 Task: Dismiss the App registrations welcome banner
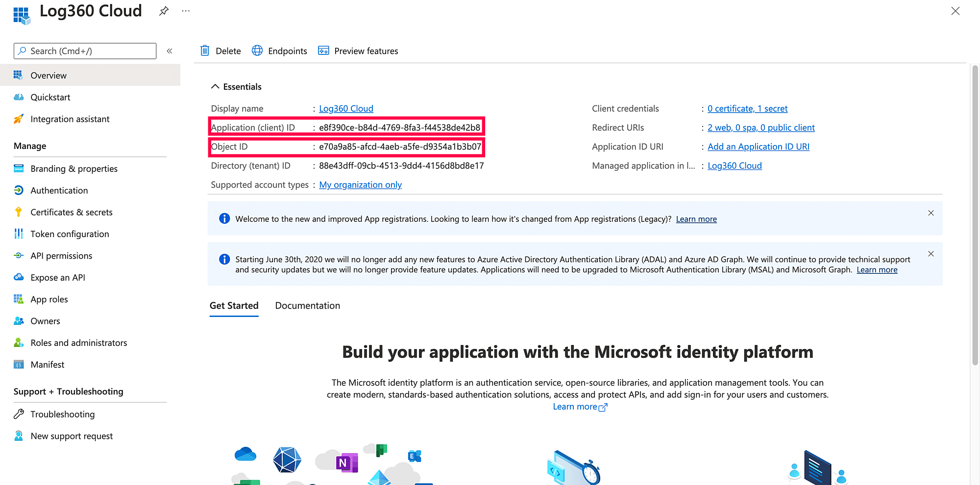coord(931,213)
